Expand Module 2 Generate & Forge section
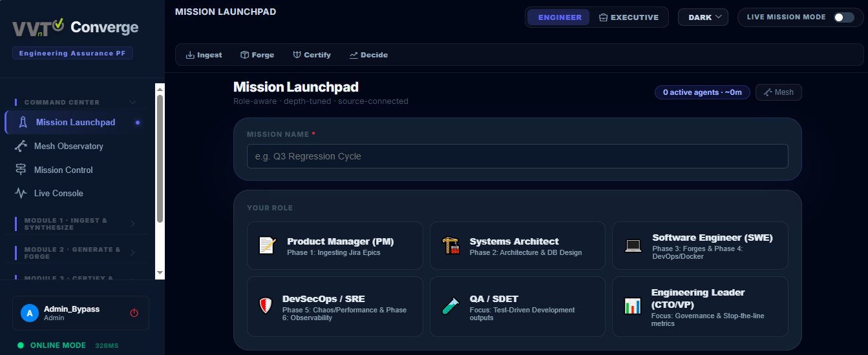 [x=76, y=253]
